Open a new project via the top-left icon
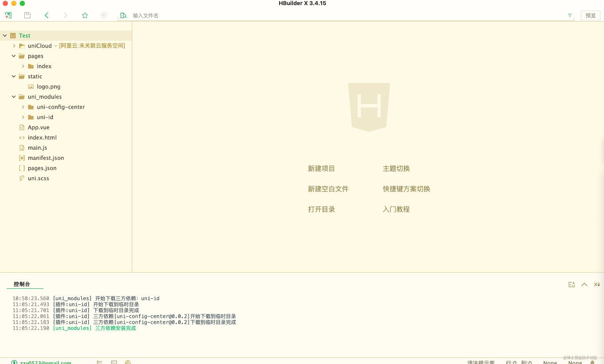The width and height of the screenshot is (604, 364). click(8, 15)
